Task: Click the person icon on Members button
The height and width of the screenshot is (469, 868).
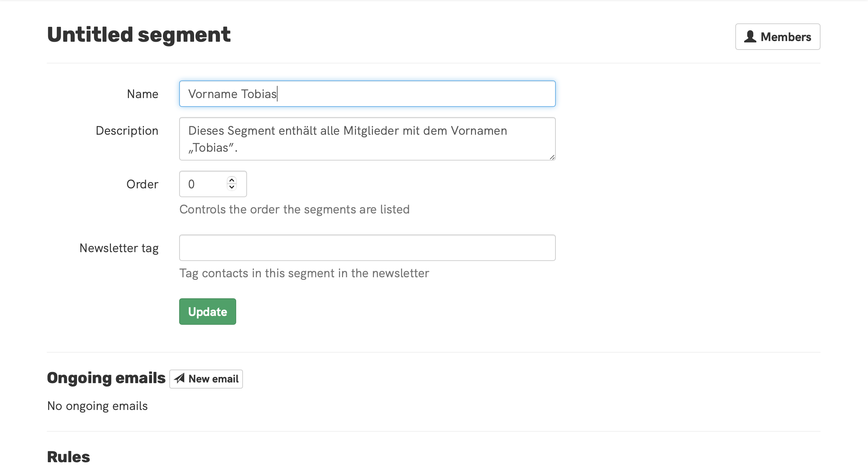Action: coord(750,37)
